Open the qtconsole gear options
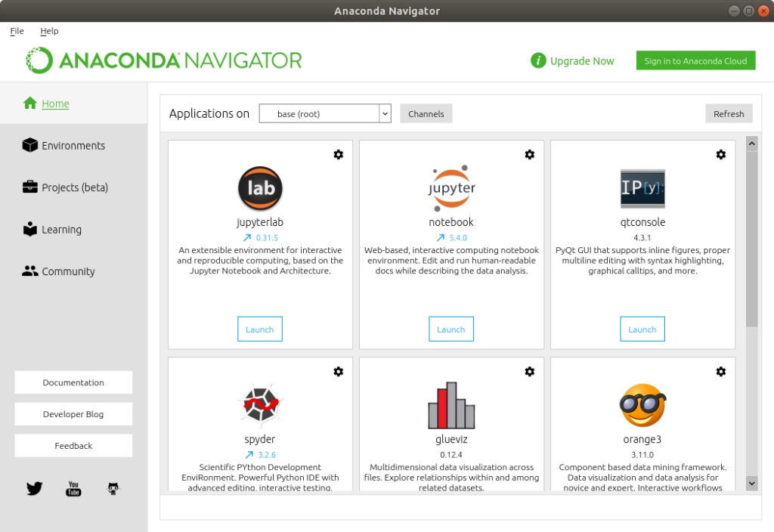The image size is (774, 532). coord(720,154)
